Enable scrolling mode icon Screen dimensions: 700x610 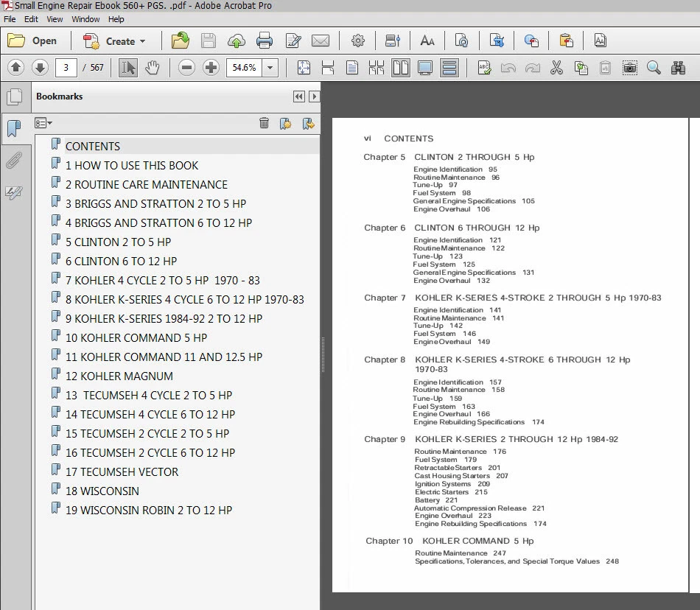coord(449,68)
